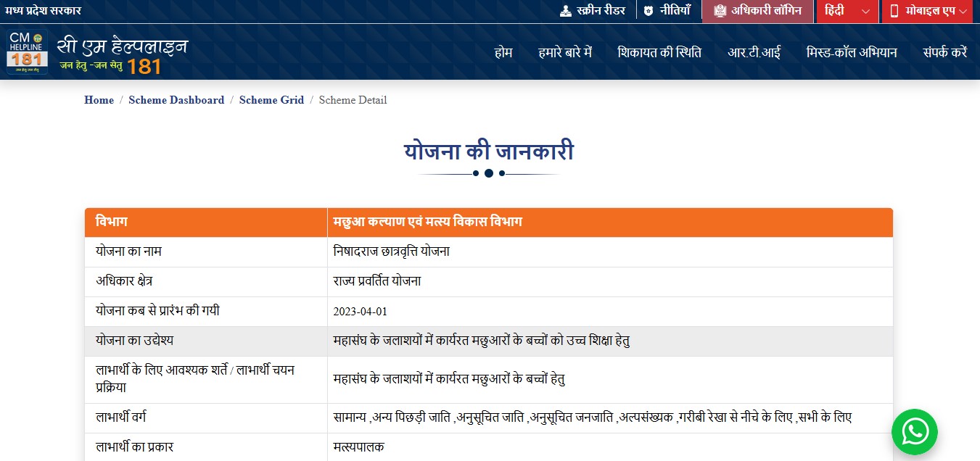Click beneficiary category value starting सामान्य
The image size is (980, 461).
[x=592, y=418]
